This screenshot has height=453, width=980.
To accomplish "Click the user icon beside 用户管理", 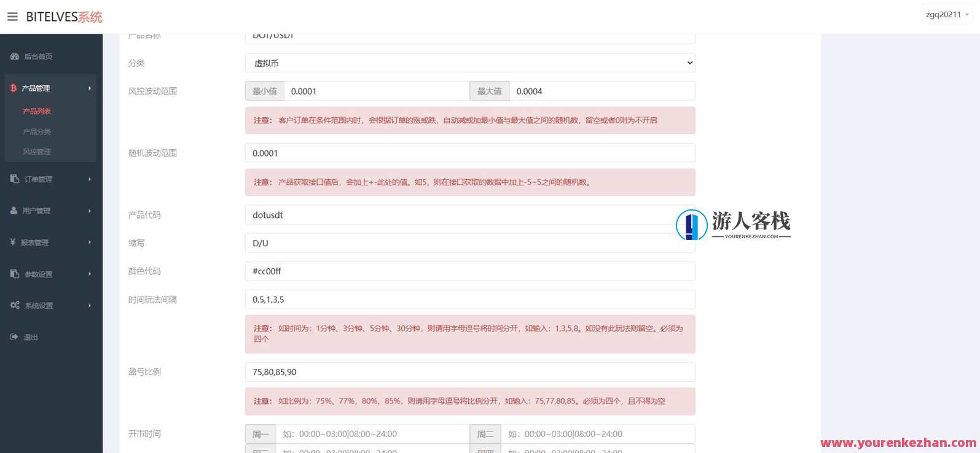I will (x=14, y=211).
